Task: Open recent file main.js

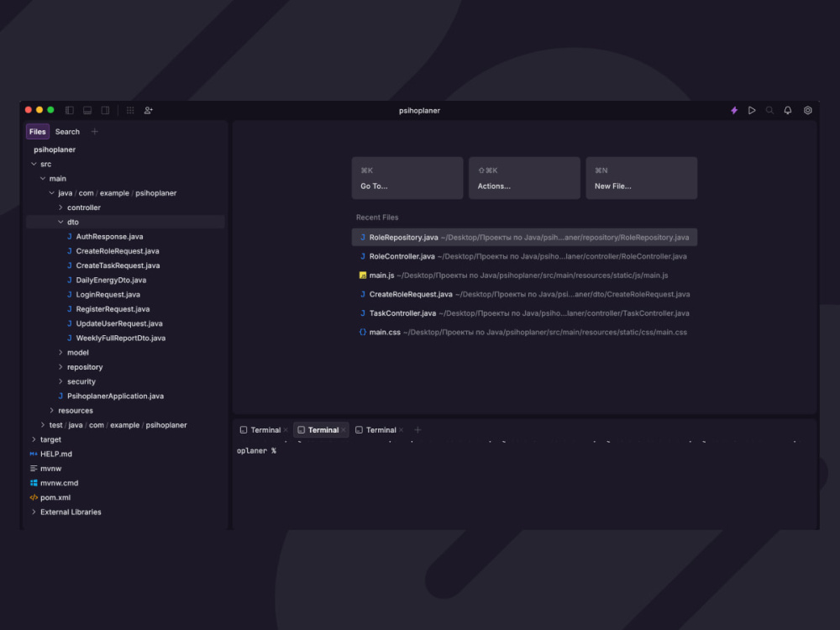Action: pyautogui.click(x=524, y=276)
